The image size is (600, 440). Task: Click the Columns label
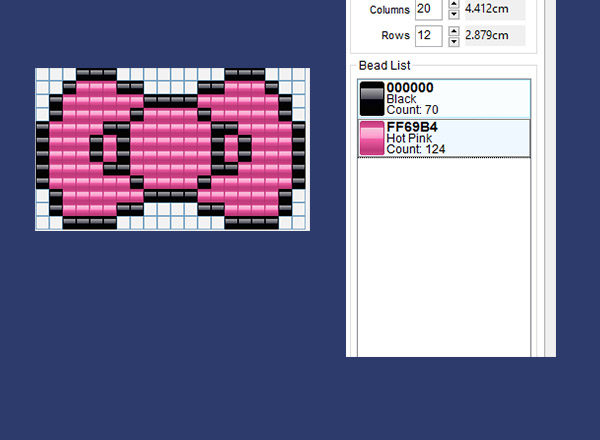click(x=390, y=10)
